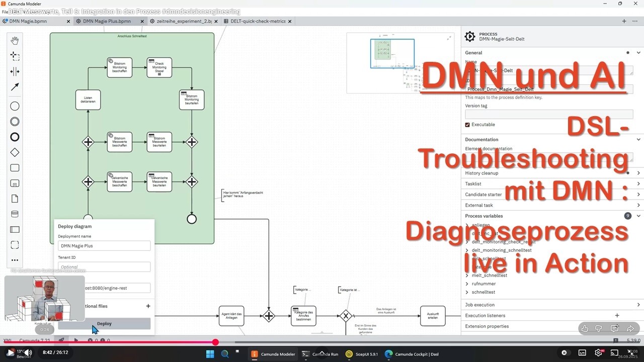Cast the video to a device
This screenshot has height=362, width=644.
[x=615, y=353]
